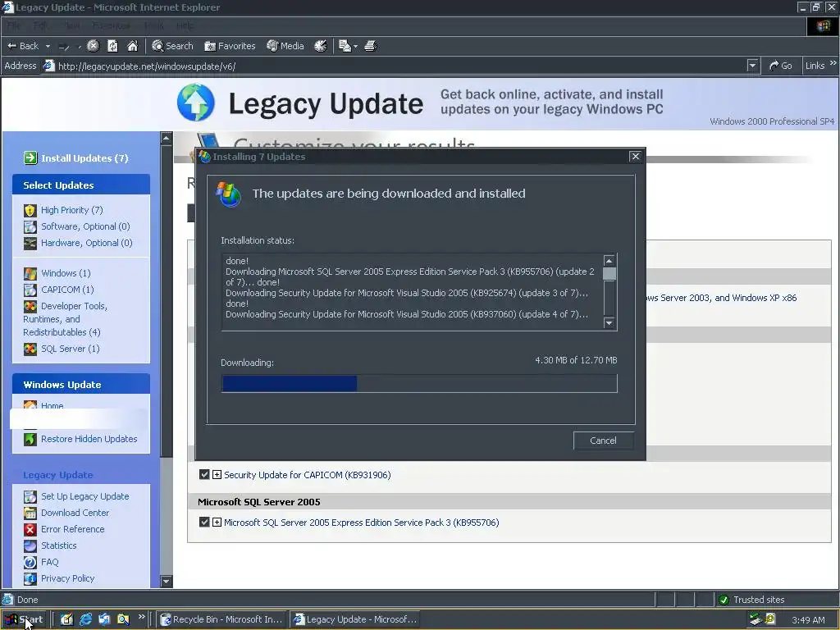Viewport: 840px width, 630px height.
Task: Click the Go button
Action: tap(781, 66)
